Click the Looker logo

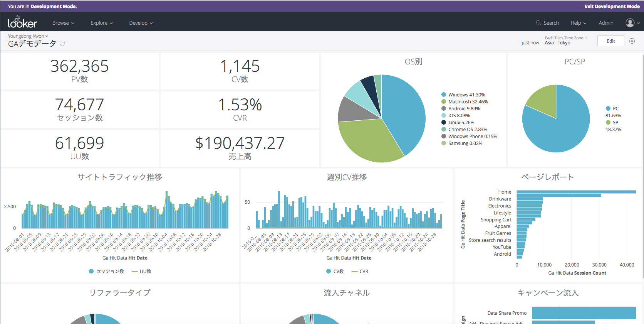(x=22, y=22)
